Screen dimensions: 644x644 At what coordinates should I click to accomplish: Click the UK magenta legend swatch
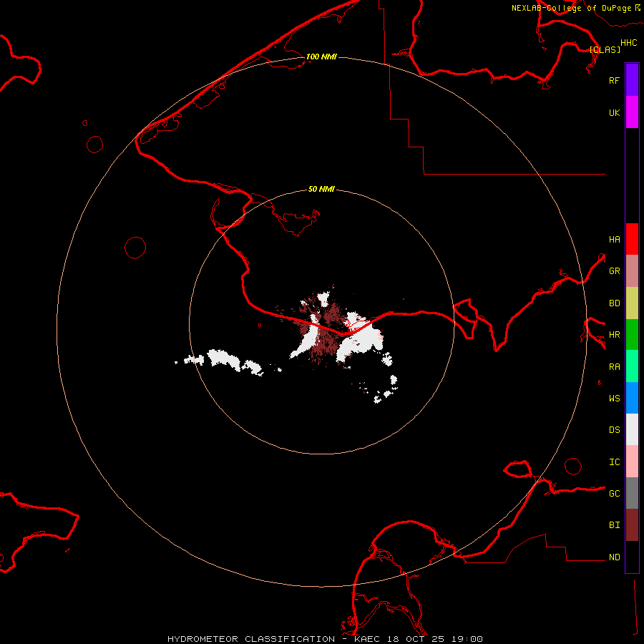point(632,112)
